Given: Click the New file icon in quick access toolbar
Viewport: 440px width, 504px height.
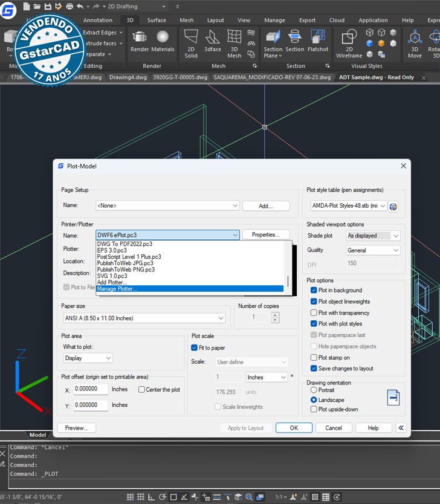Looking at the screenshot, I should [27, 6].
